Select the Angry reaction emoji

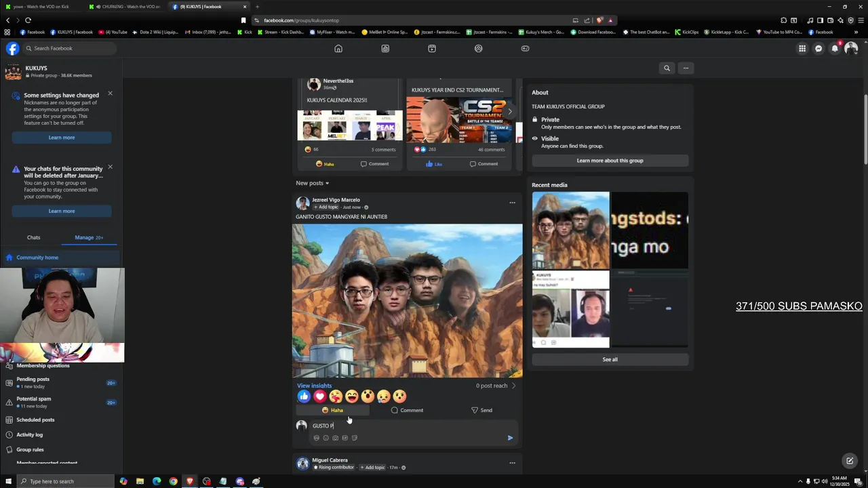(x=399, y=396)
